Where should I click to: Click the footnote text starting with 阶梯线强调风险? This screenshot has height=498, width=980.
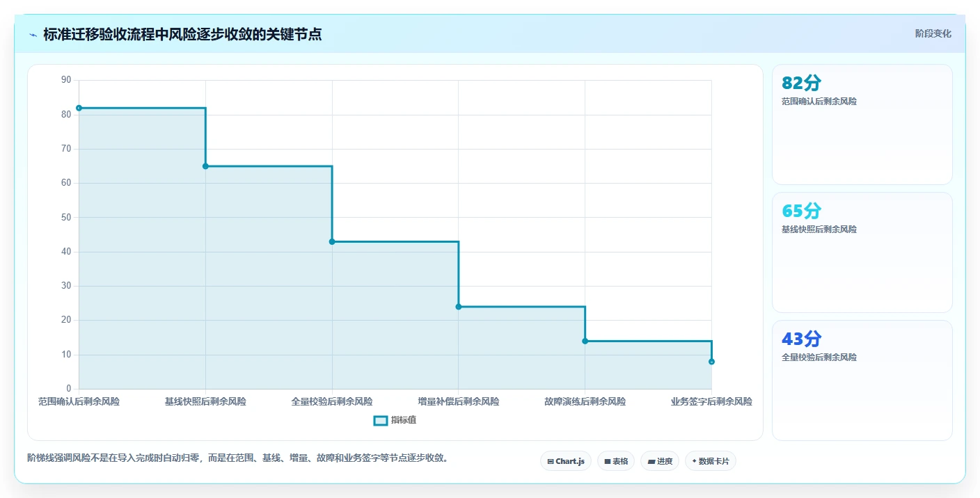pos(239,458)
